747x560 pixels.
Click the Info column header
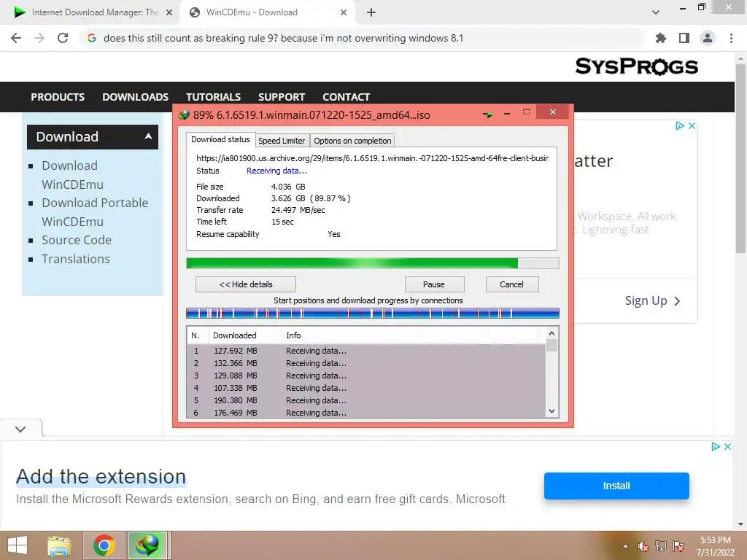pyautogui.click(x=293, y=335)
